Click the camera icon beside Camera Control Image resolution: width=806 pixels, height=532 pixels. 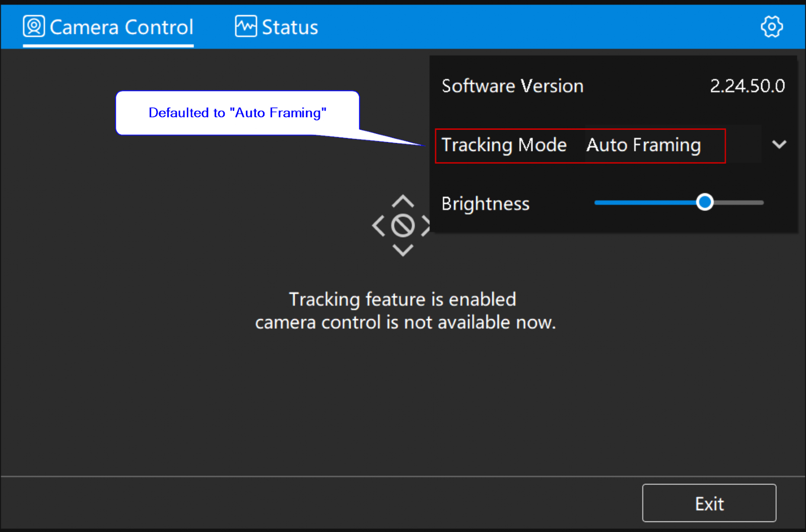coord(34,26)
